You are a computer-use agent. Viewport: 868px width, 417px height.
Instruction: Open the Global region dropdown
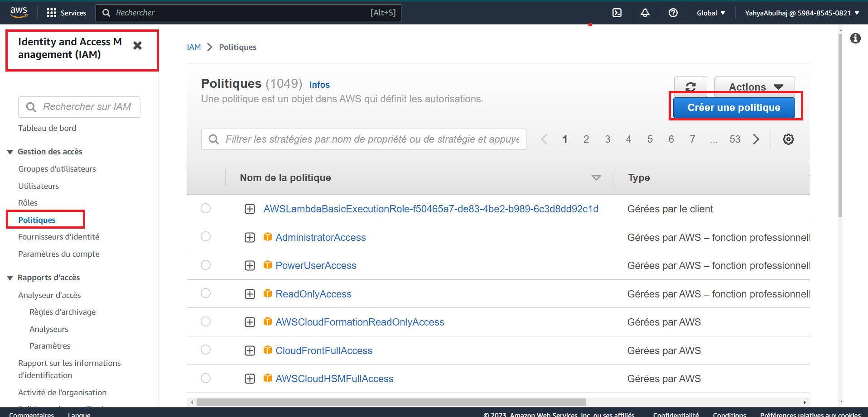click(x=711, y=13)
